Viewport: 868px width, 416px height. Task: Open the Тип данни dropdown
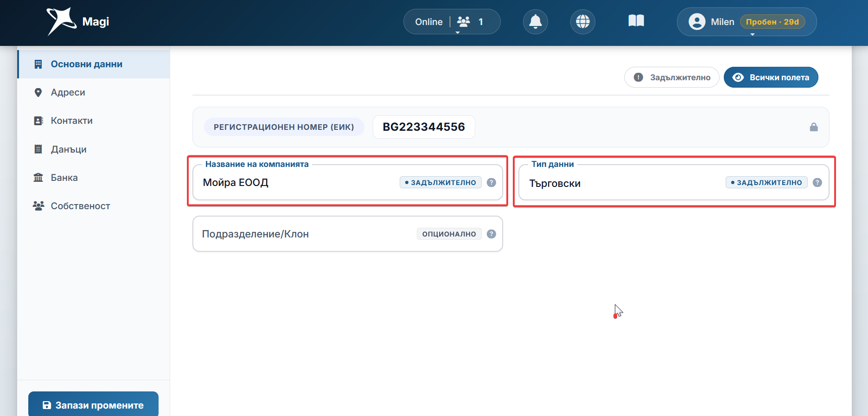[674, 182]
